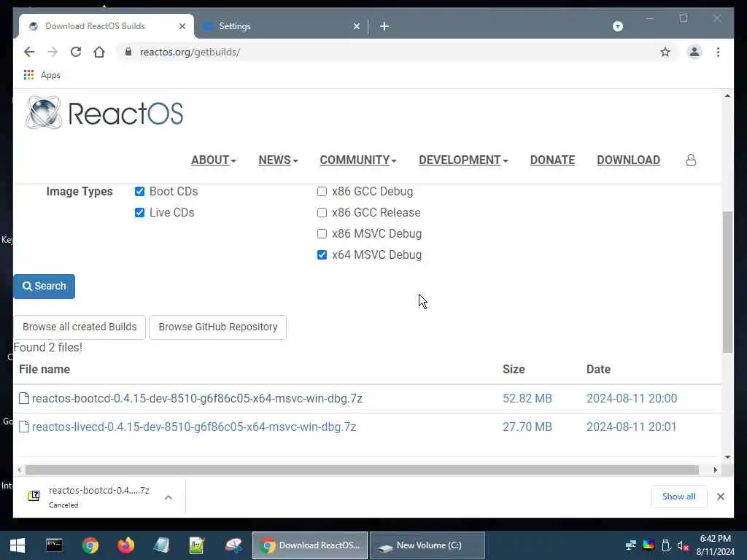The height and width of the screenshot is (560, 747).
Task: Click the scrollbar up arrow
Action: click(727, 96)
